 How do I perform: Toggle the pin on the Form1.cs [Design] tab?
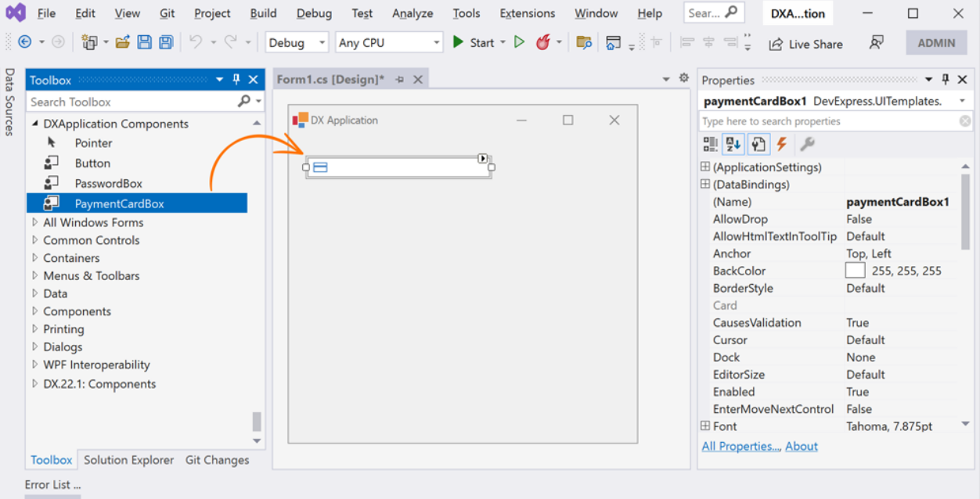point(400,79)
